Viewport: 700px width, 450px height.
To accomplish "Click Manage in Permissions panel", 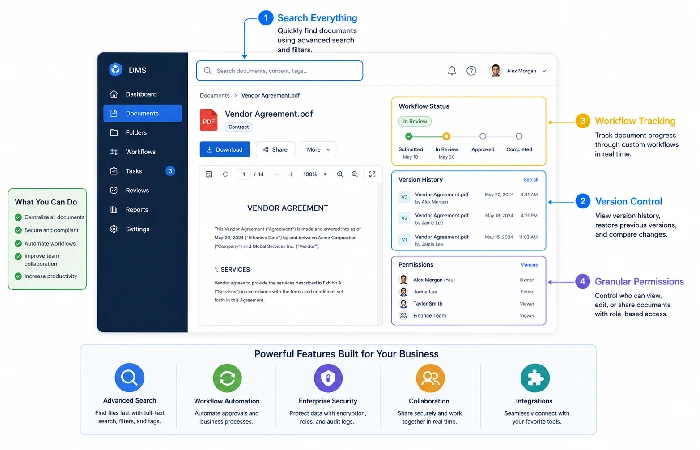I will coord(529,265).
